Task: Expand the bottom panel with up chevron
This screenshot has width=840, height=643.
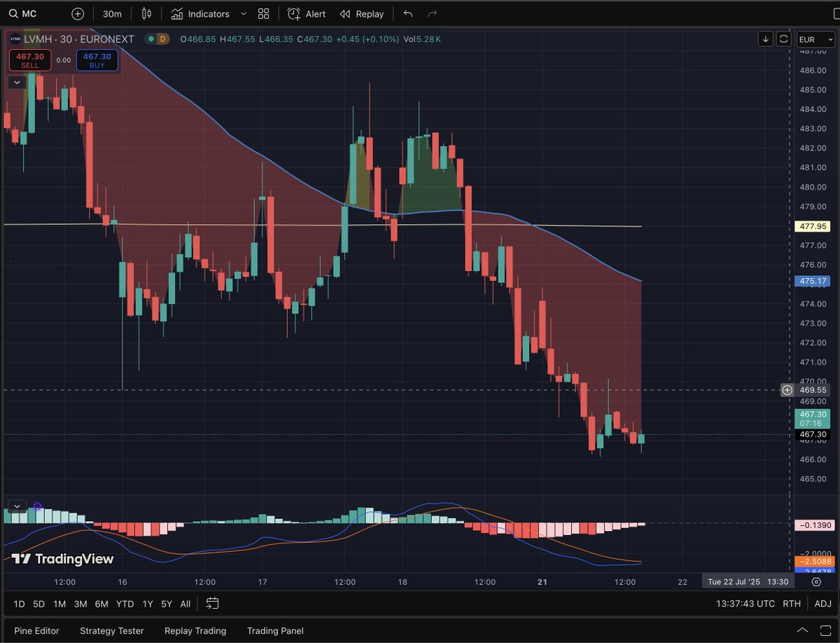Action: click(802, 630)
